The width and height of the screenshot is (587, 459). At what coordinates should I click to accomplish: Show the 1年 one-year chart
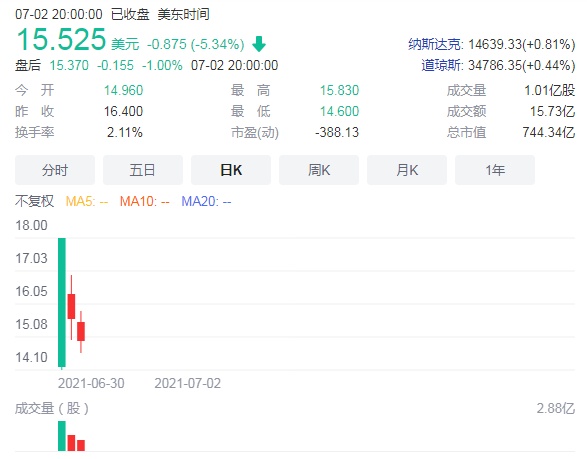coord(495,170)
